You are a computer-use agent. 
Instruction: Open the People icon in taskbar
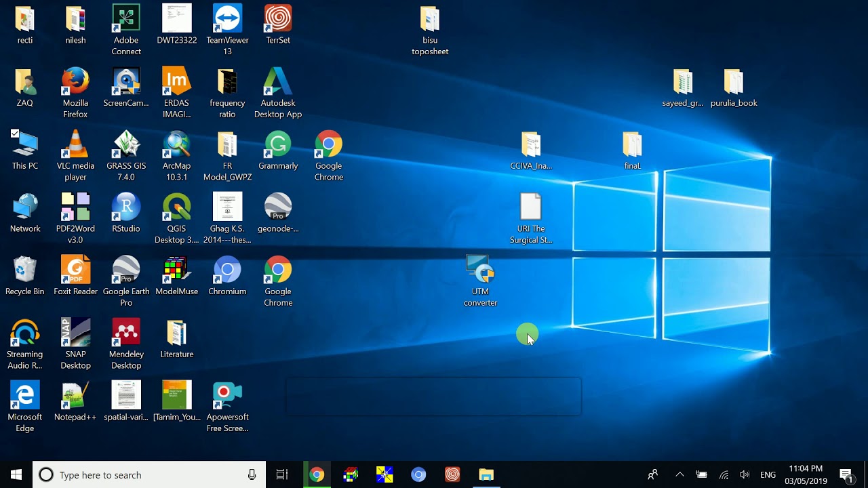653,474
